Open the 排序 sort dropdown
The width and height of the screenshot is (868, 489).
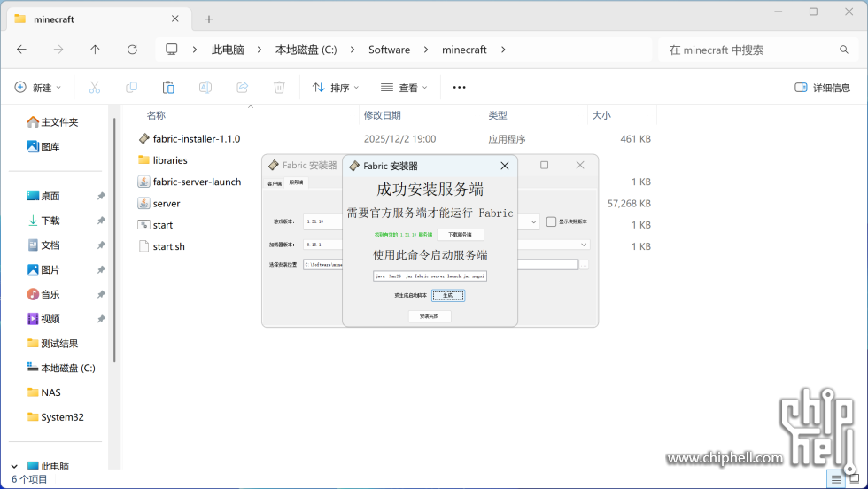click(336, 88)
